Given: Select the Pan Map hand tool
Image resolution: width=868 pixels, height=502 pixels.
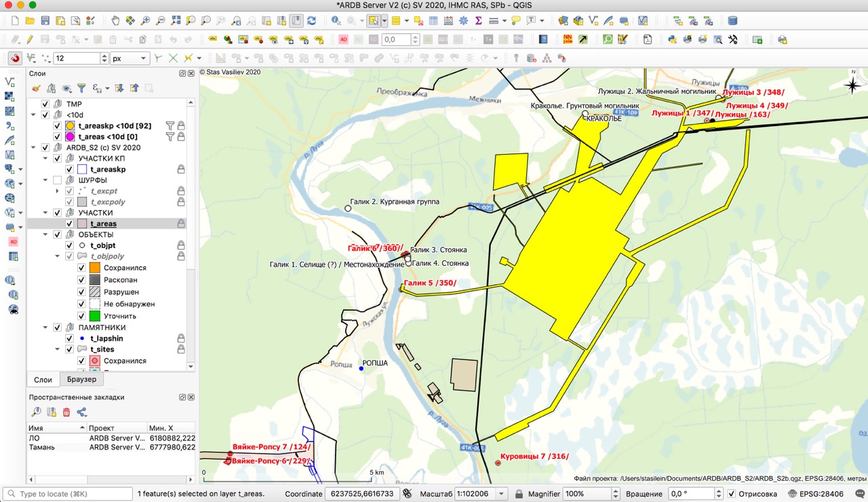Looking at the screenshot, I should coord(115,21).
